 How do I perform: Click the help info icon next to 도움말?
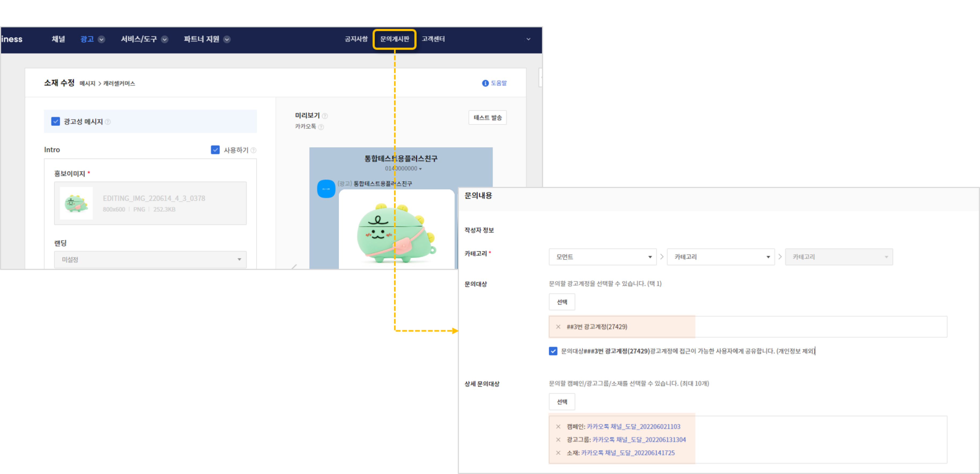[485, 83]
